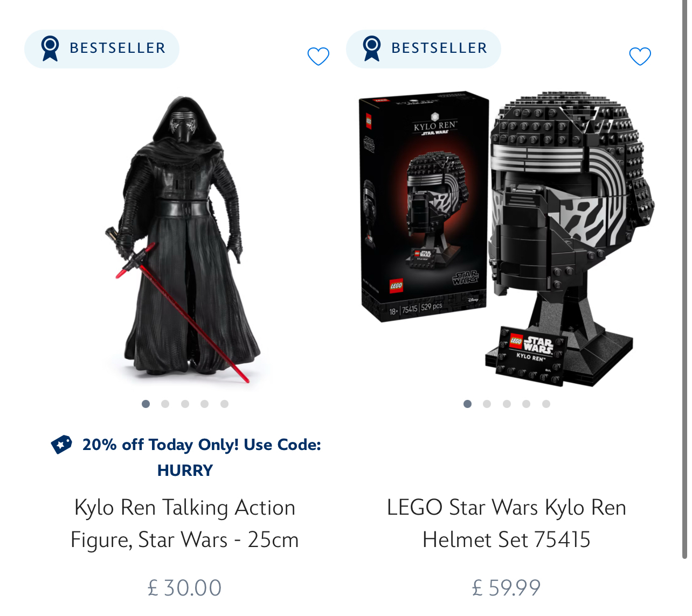Screen dimensions: 692x616
Task: Open the LEGO Kylo Ren helmet product image
Action: 507,238
